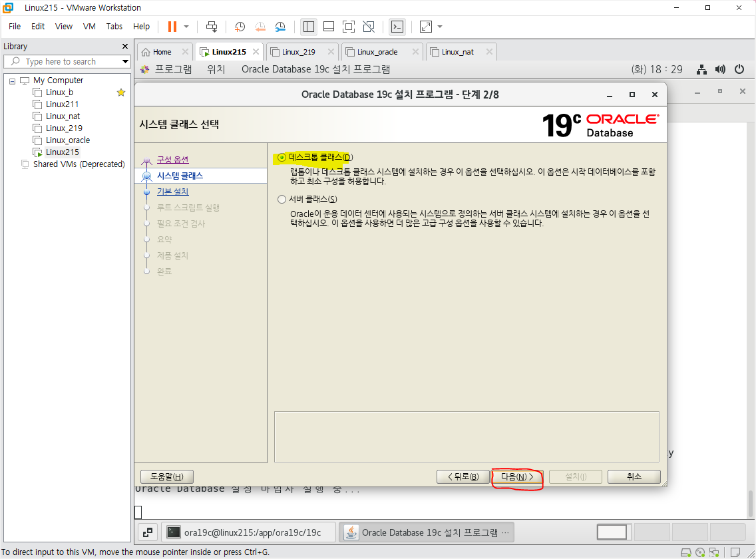Go to the 구성 옵션 step link

tap(172, 160)
